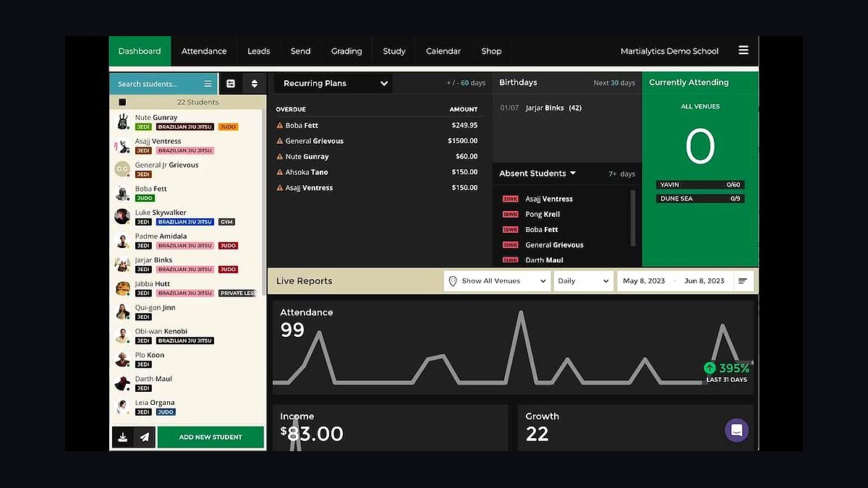Screen dimensions: 868x488
Task: Click warning icon beside Ahsoka Tano overdue
Action: [x=280, y=172]
